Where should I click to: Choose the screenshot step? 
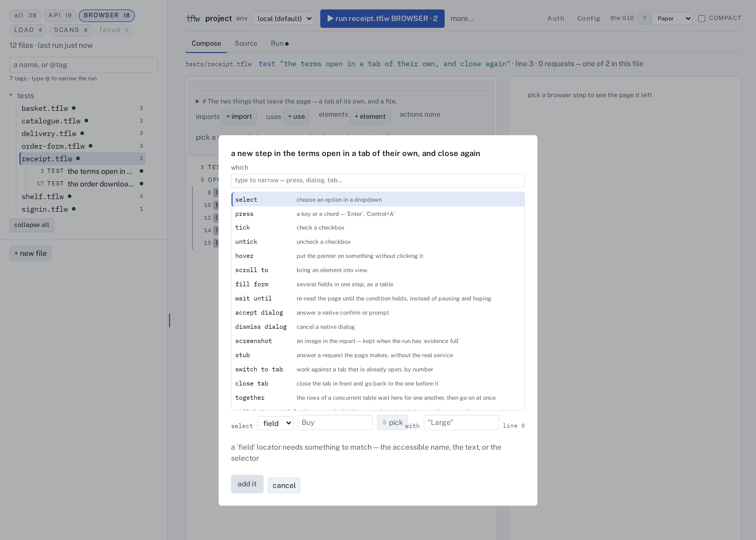(378, 341)
